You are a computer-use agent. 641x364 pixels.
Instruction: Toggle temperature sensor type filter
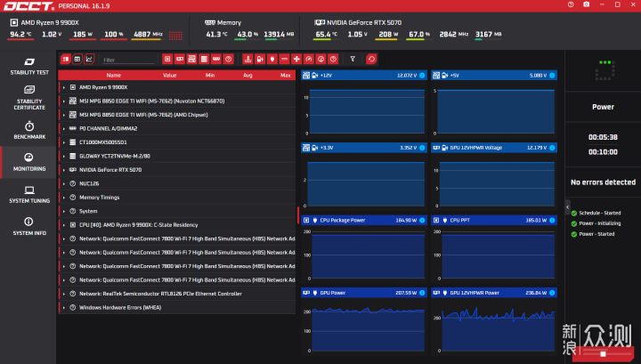pyautogui.click(x=247, y=60)
